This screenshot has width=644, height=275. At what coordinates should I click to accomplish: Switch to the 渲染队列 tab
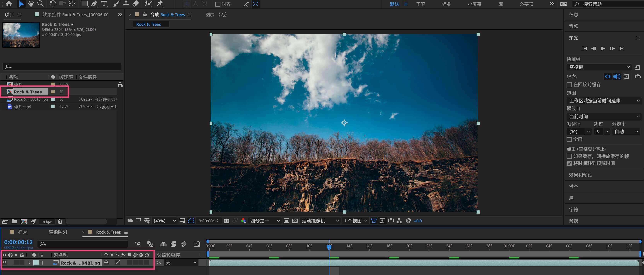click(x=58, y=232)
